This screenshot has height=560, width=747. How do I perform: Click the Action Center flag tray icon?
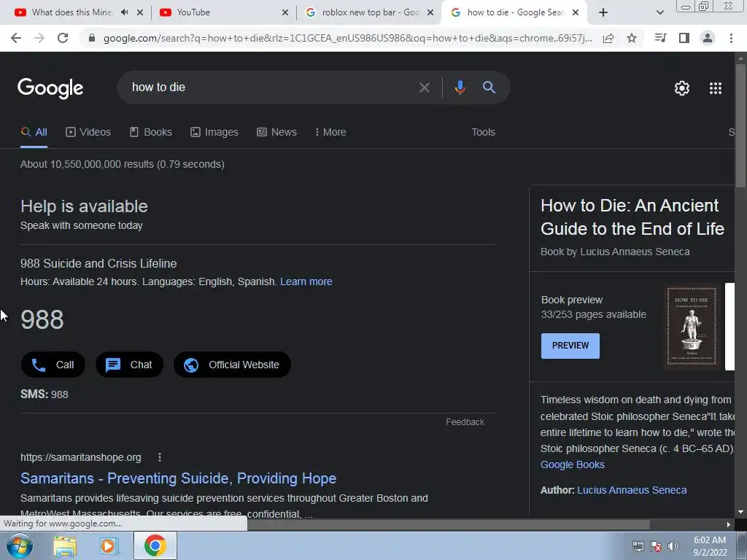[x=656, y=546]
